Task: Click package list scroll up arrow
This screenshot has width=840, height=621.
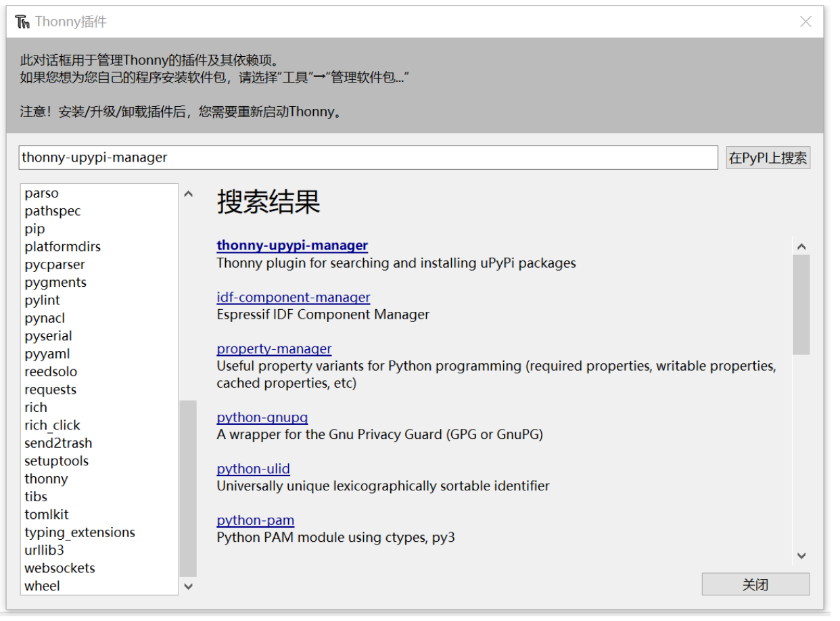Action: point(188,194)
